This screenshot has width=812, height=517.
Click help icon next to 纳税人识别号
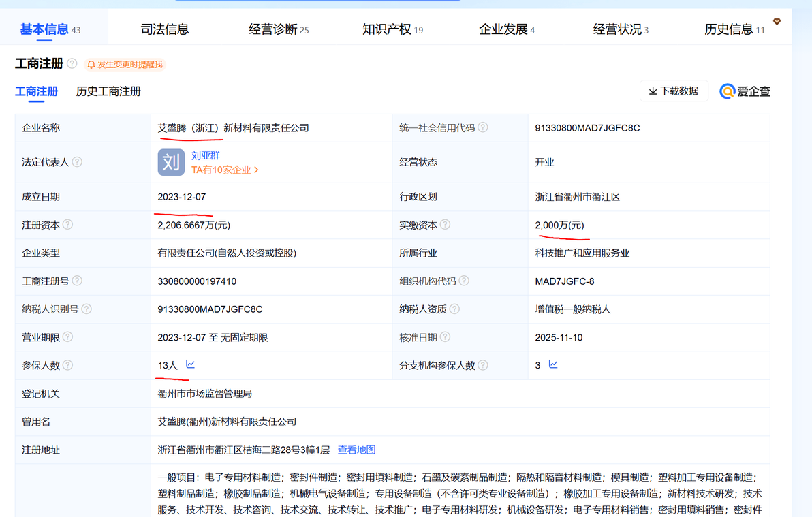click(x=87, y=309)
